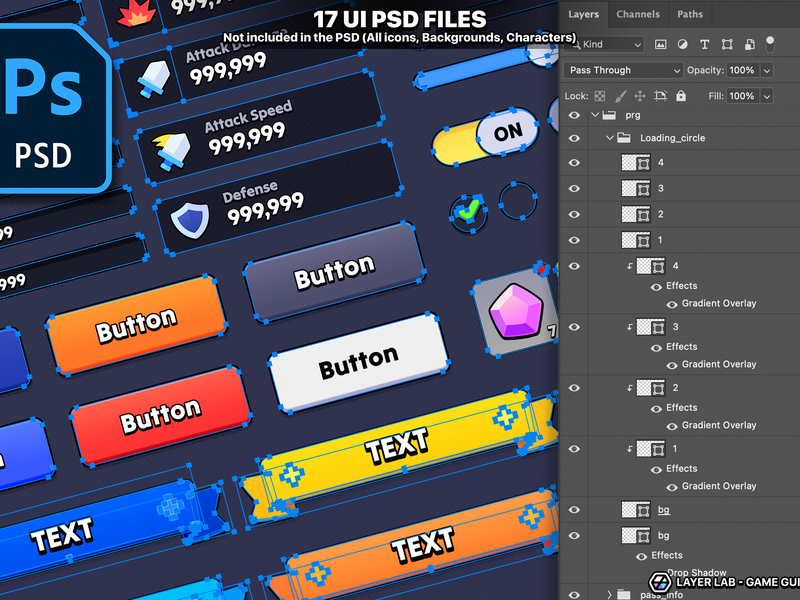Collapse the prg group chevron
The height and width of the screenshot is (600, 800).
pos(595,115)
